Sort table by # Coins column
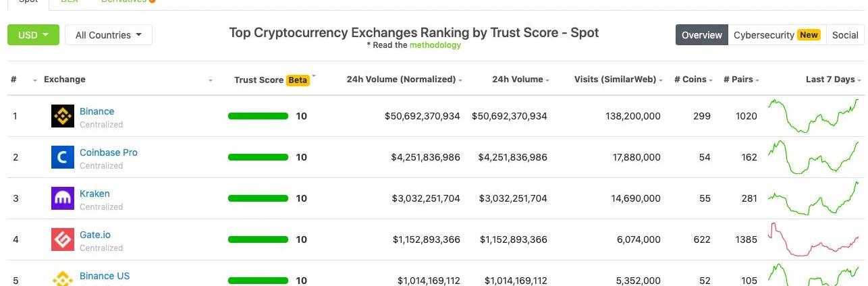This screenshot has width=868, height=286. pyautogui.click(x=690, y=80)
